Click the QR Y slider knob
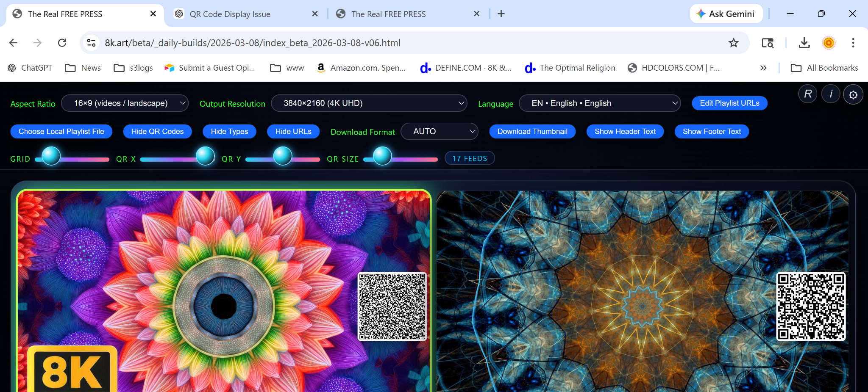Viewport: 868px width, 392px height. 283,156
